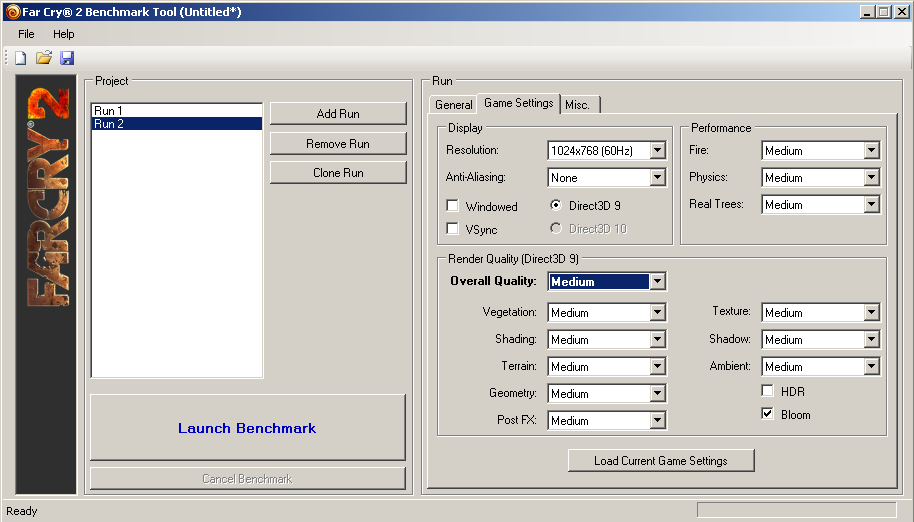Close the Benchmark Tool window
The image size is (914, 522).
coord(902,12)
